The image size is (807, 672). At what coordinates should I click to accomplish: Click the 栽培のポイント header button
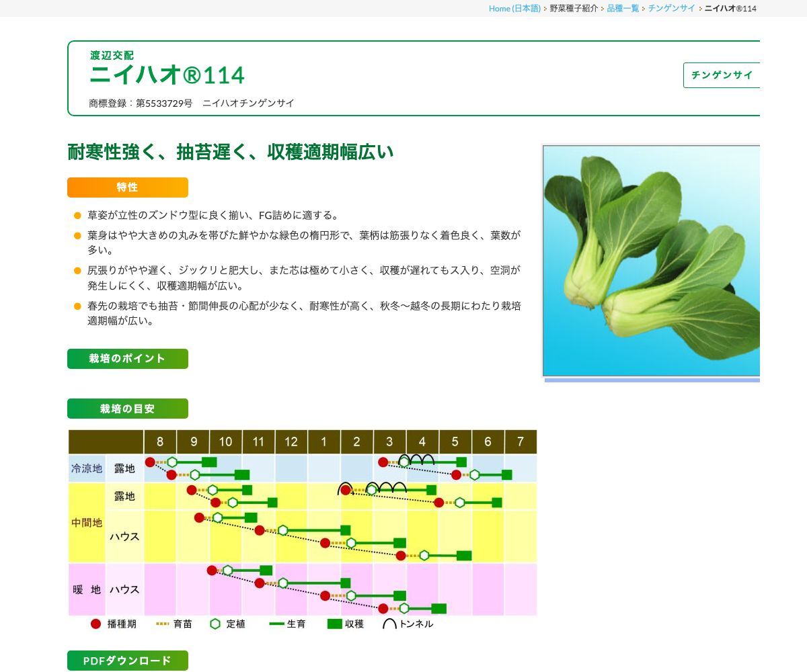click(x=127, y=358)
